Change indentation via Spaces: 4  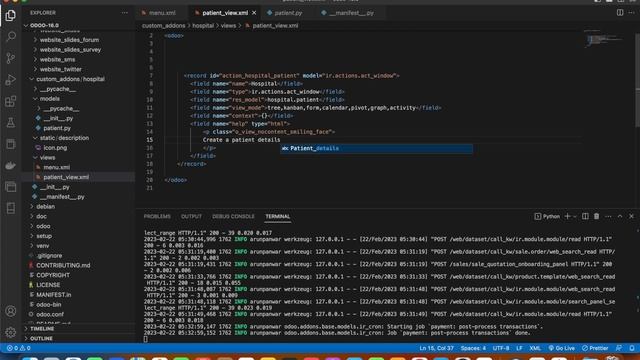[x=473, y=348]
